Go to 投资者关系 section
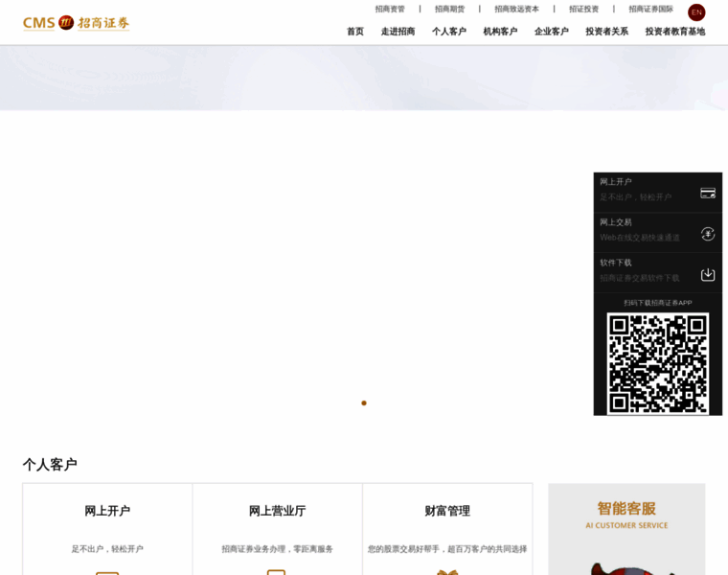The image size is (728, 575). (x=607, y=32)
